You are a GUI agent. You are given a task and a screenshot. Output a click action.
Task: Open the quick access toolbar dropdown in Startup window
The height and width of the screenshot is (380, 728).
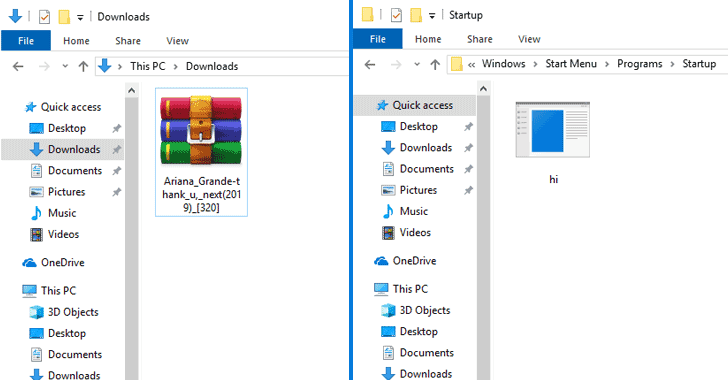[x=432, y=16]
